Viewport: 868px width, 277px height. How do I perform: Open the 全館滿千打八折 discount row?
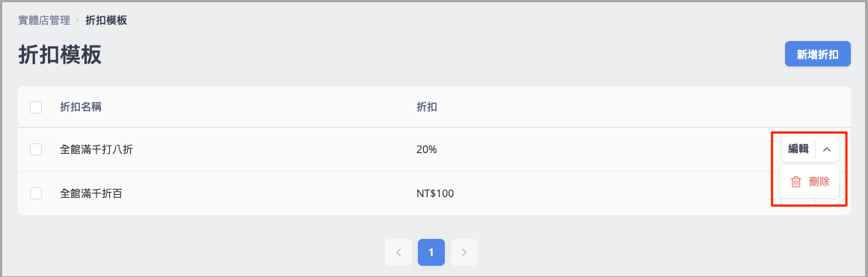[434, 149]
